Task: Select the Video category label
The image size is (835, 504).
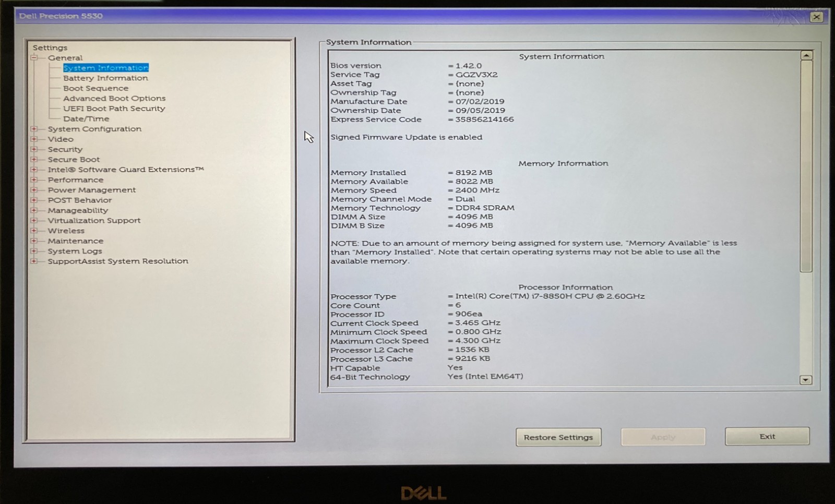Action: (61, 139)
